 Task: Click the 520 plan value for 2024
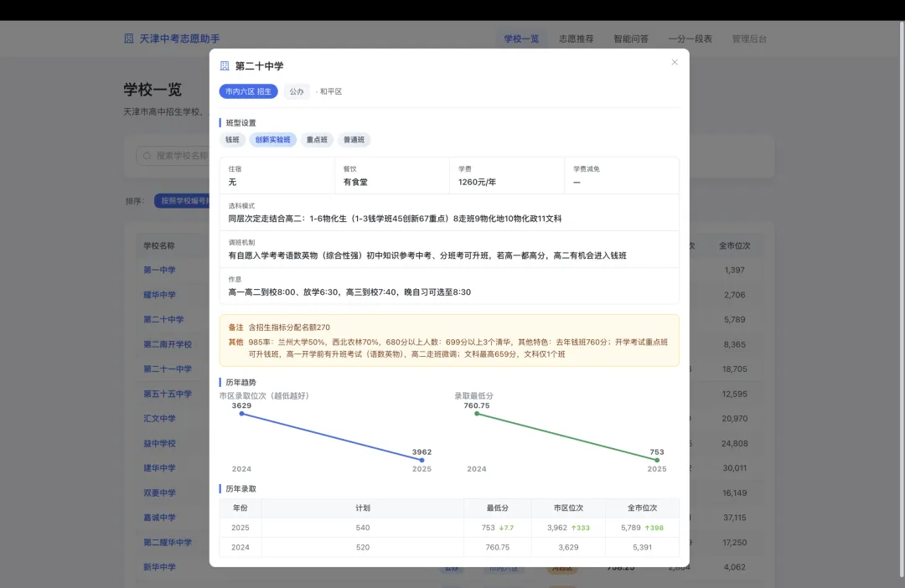click(x=363, y=547)
